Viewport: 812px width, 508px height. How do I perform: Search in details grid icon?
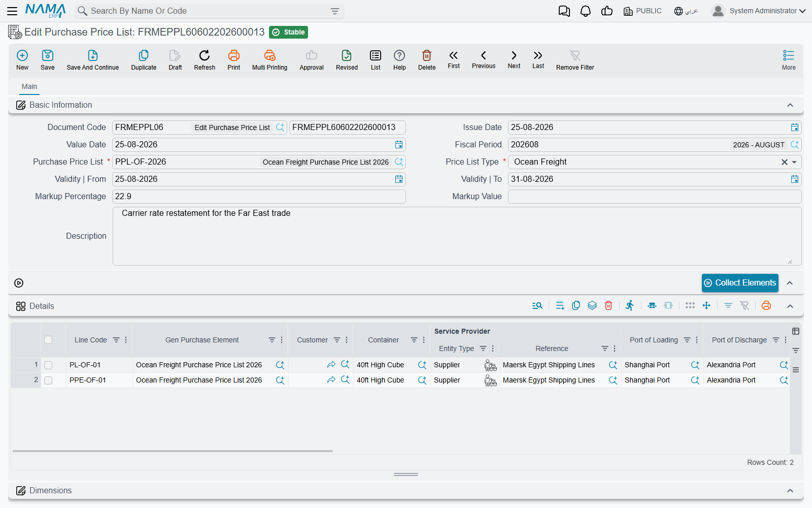[537, 305]
